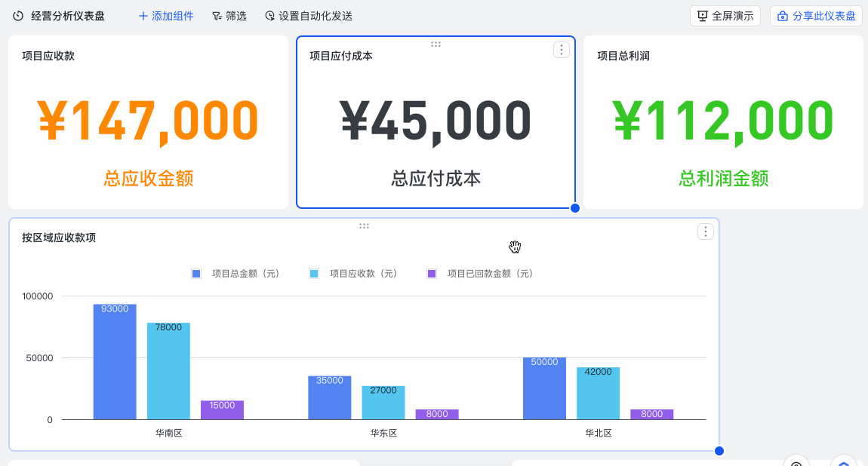Toggle 项目已回款金额（元）legend series

(x=479, y=274)
